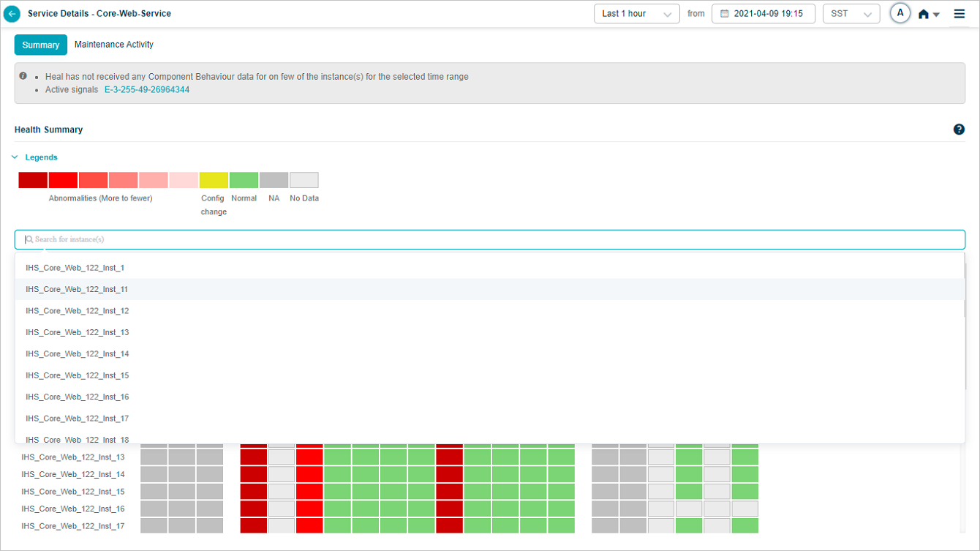Open the SST timezone dropdown
980x551 pixels.
point(851,14)
